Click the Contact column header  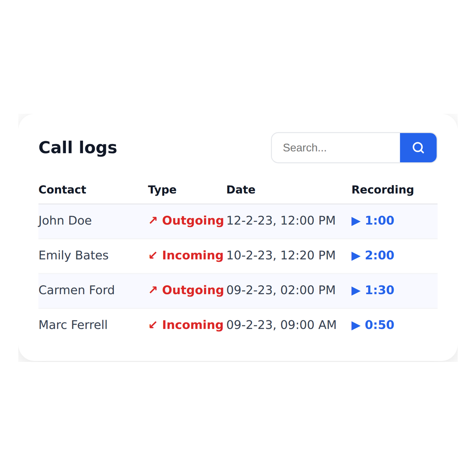(62, 190)
